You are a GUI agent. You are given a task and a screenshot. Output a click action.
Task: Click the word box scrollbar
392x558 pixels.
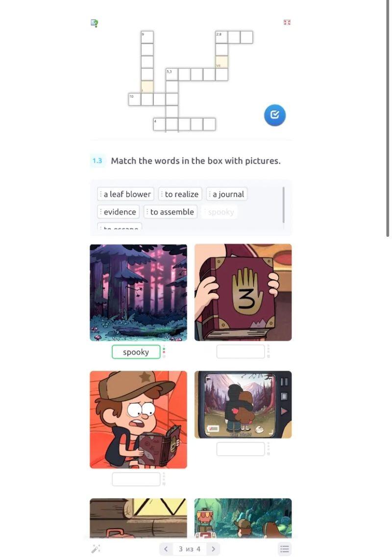coord(284,205)
